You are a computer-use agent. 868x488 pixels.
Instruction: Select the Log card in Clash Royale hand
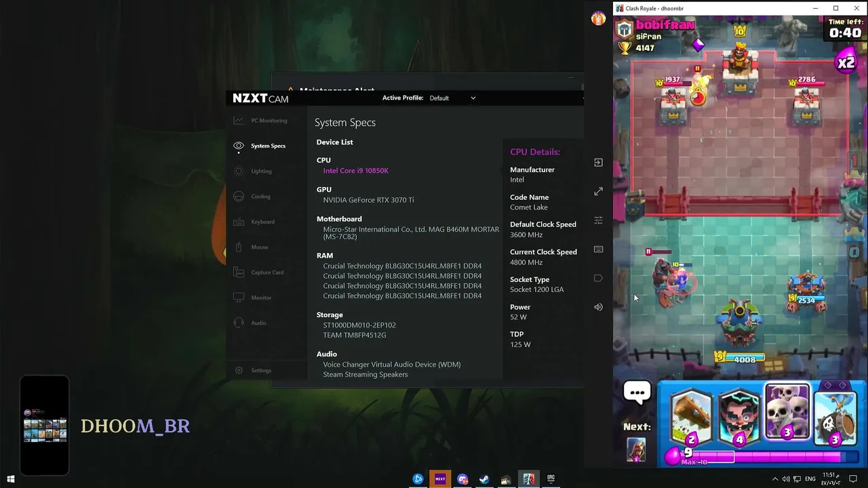691,416
